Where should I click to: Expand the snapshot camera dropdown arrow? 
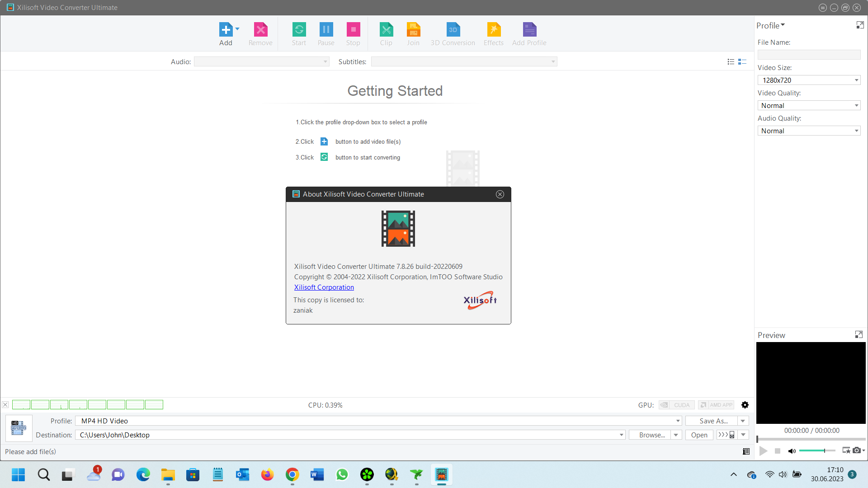point(863,450)
